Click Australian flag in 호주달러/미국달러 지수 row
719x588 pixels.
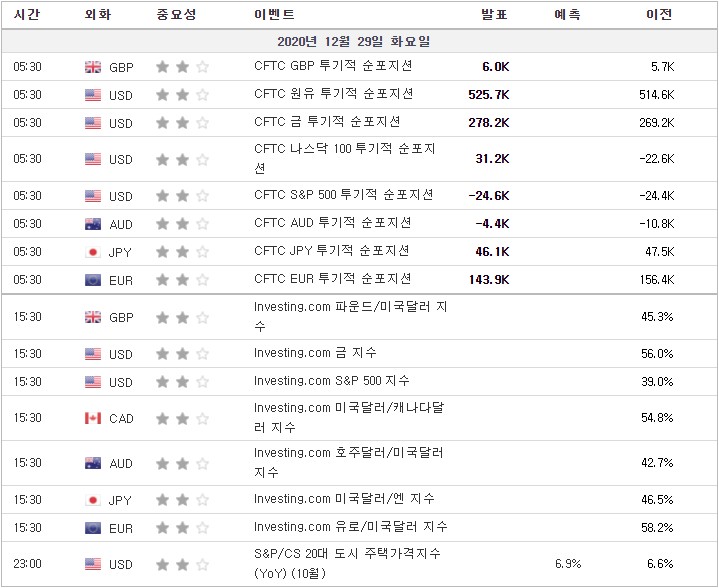(x=93, y=463)
